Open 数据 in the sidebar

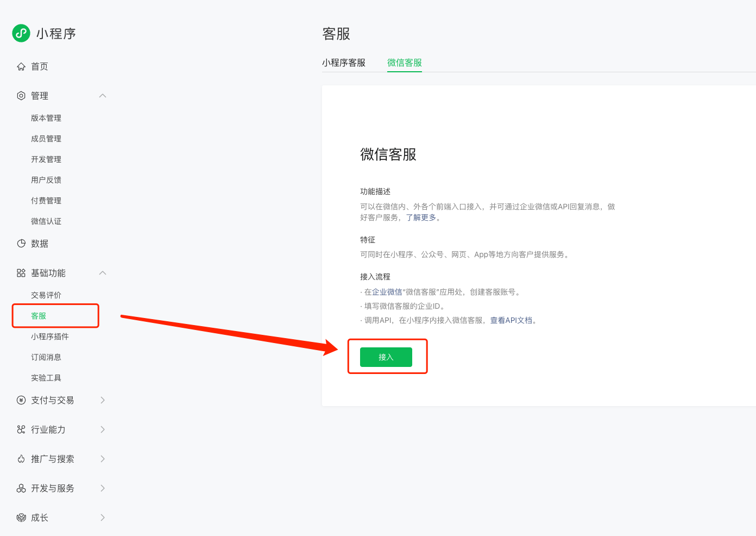40,244
